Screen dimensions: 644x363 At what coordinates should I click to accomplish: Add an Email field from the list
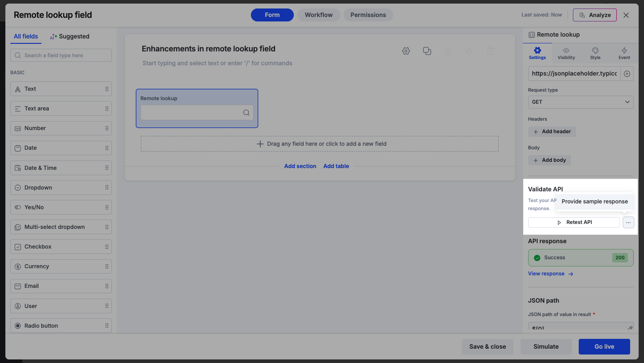pos(61,286)
